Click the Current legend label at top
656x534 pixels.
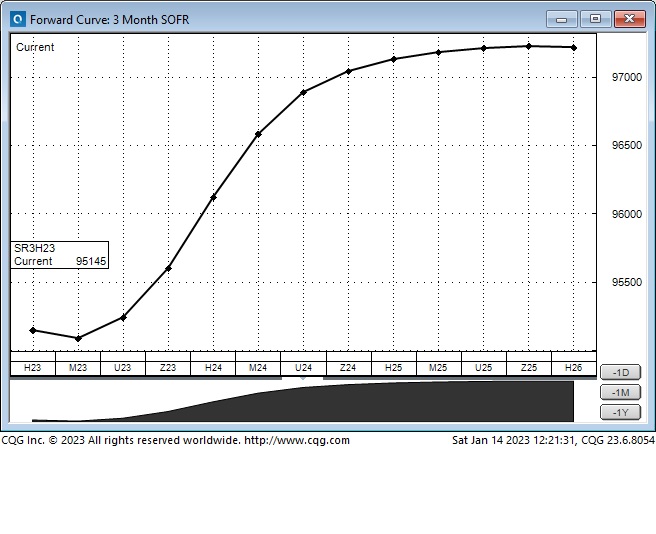[x=35, y=47]
